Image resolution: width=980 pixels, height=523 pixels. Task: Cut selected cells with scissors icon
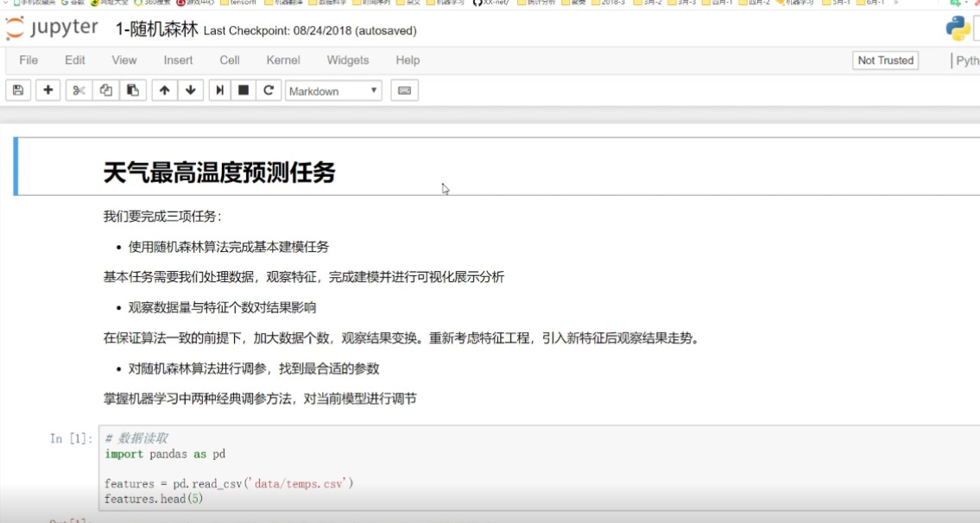79,91
